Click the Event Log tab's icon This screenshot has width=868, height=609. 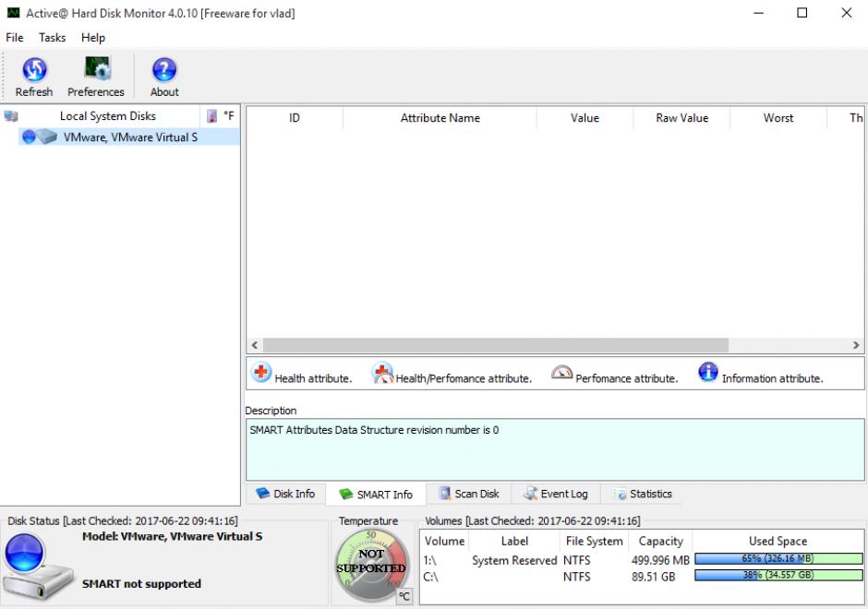coord(530,494)
